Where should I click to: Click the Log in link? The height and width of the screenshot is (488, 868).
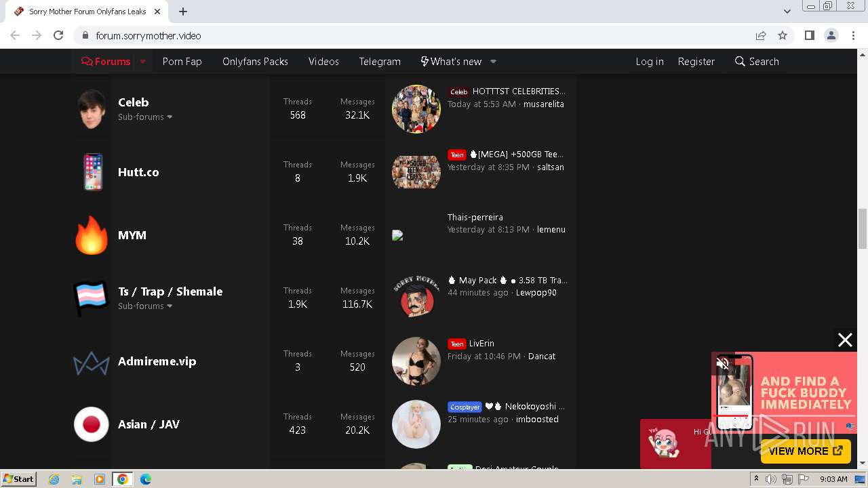(650, 61)
